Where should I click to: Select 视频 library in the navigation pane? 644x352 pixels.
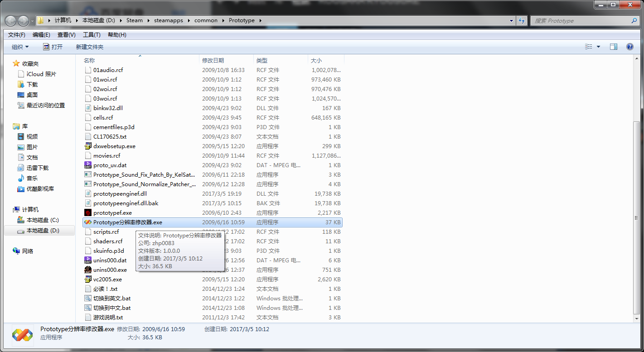point(32,137)
